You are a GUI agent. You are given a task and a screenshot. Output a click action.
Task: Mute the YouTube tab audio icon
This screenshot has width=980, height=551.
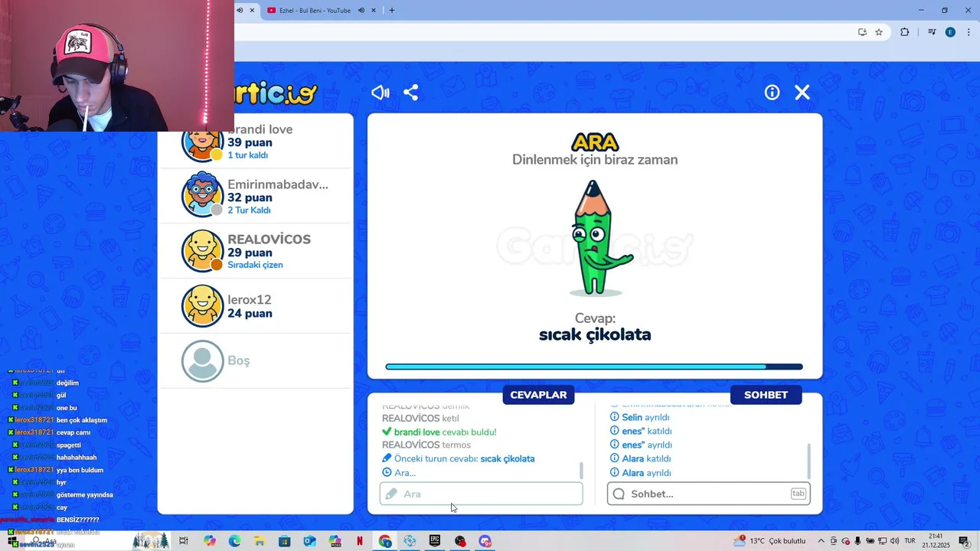[361, 11]
